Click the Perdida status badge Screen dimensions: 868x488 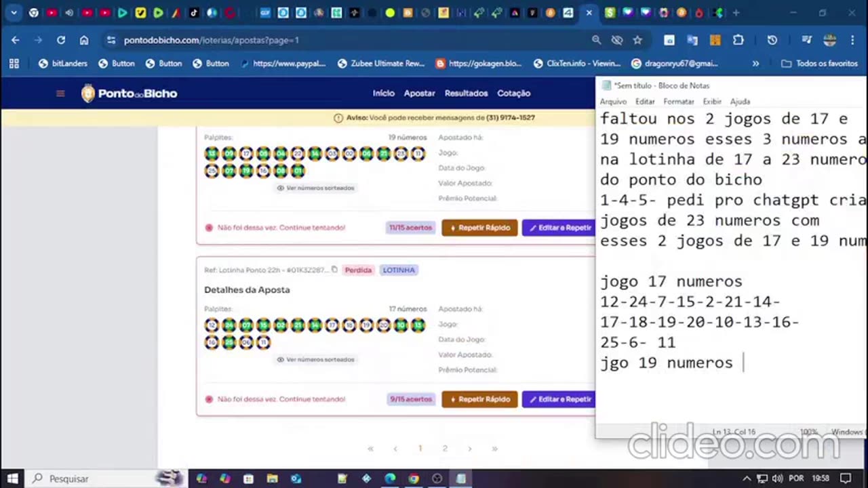point(358,270)
